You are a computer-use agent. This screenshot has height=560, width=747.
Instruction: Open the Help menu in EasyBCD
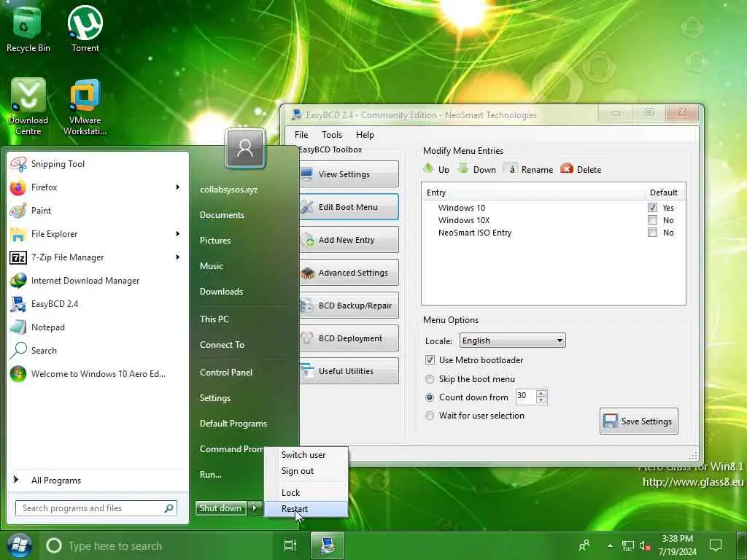[x=365, y=135]
